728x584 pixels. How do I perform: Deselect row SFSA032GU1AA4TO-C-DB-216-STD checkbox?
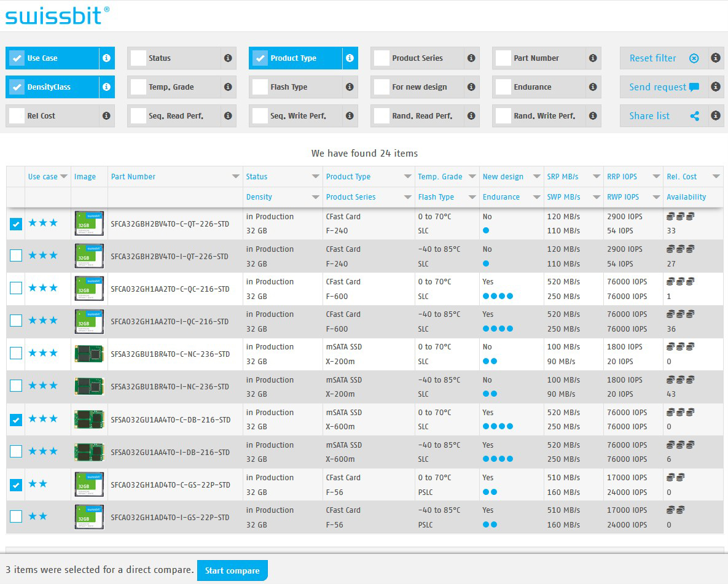[x=16, y=419]
